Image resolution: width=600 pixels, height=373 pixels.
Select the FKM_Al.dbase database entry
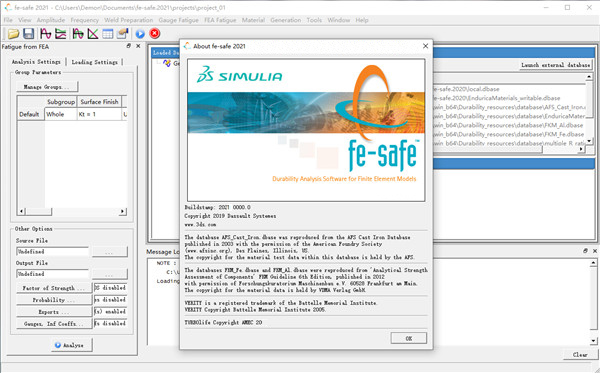coord(509,125)
